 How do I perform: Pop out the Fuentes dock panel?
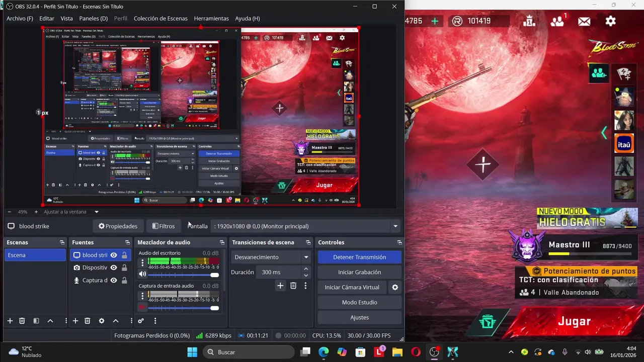[127, 242]
